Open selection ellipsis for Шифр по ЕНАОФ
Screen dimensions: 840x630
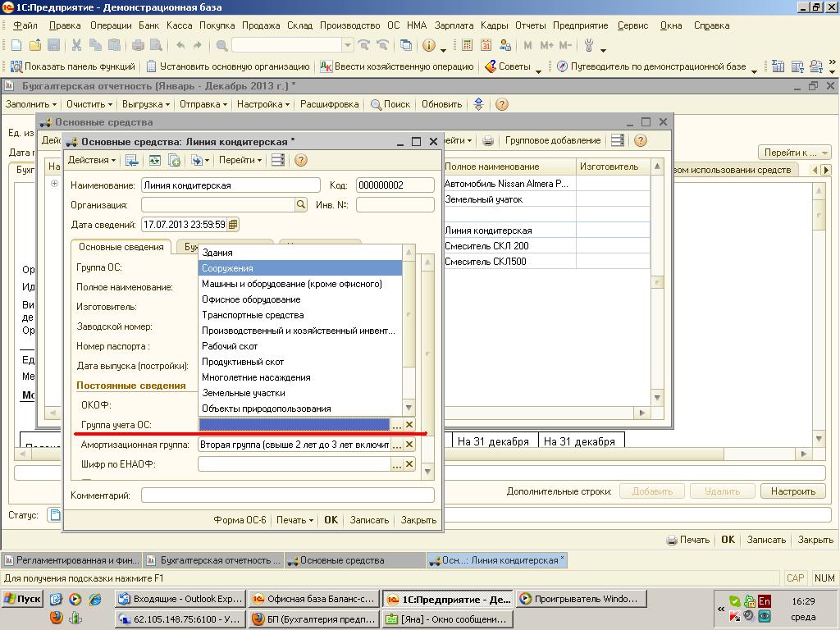coord(396,464)
